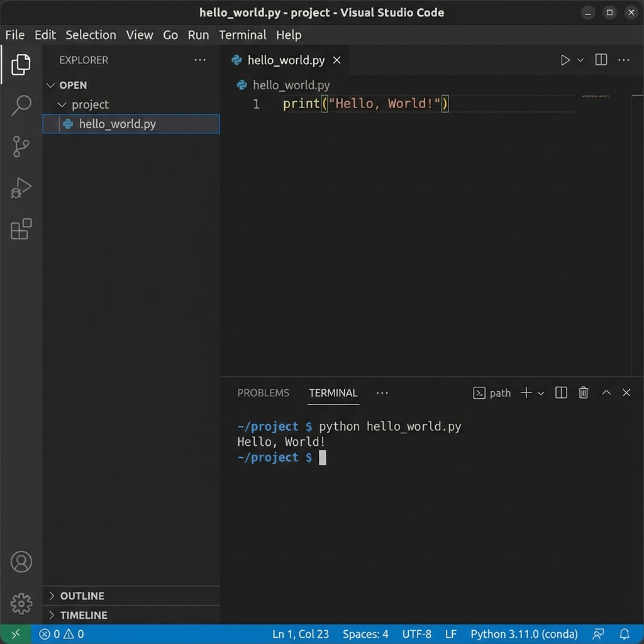Click the editor vertical scrollbar
The width and height of the screenshot is (644, 644).
coord(638,235)
